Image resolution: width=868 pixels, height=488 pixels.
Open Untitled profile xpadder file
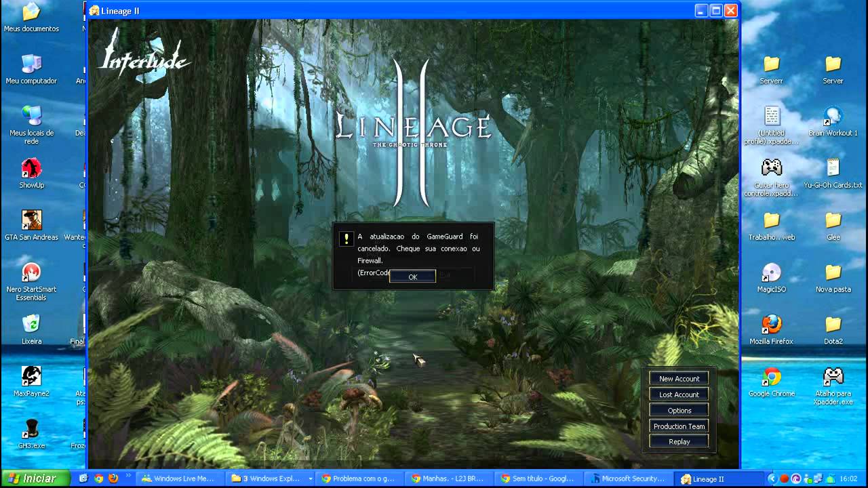click(x=771, y=125)
